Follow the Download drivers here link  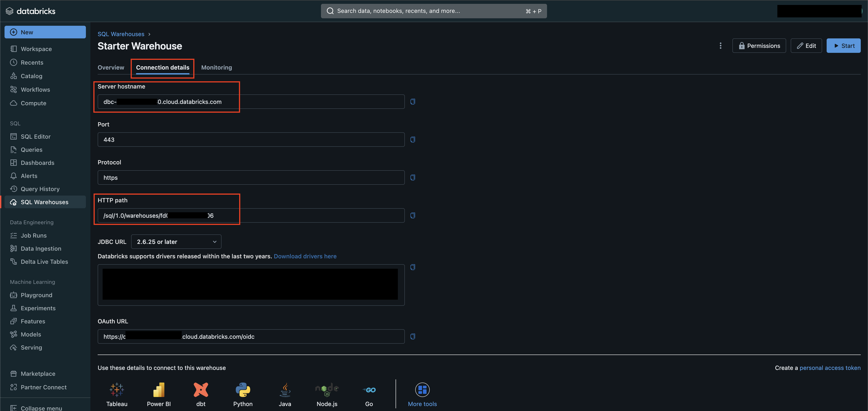(x=305, y=256)
